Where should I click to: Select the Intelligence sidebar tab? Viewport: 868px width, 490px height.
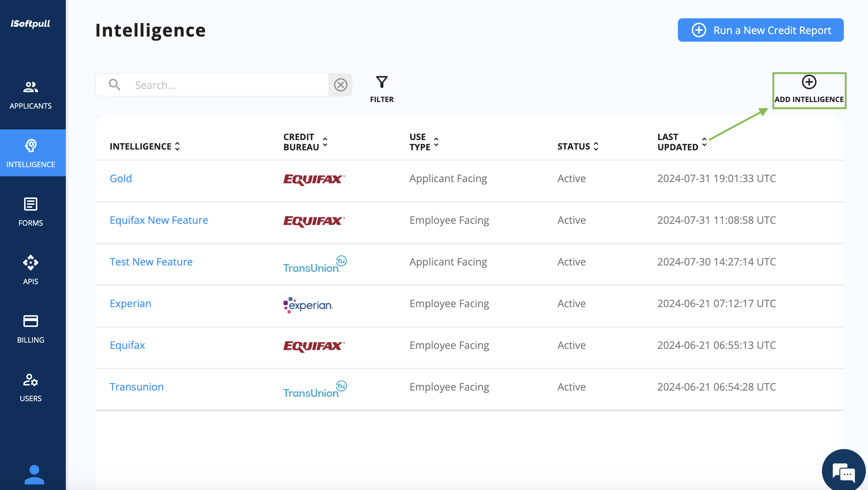31,153
